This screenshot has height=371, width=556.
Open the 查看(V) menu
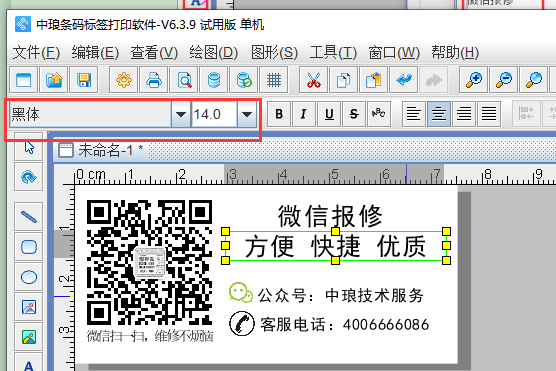(x=154, y=53)
